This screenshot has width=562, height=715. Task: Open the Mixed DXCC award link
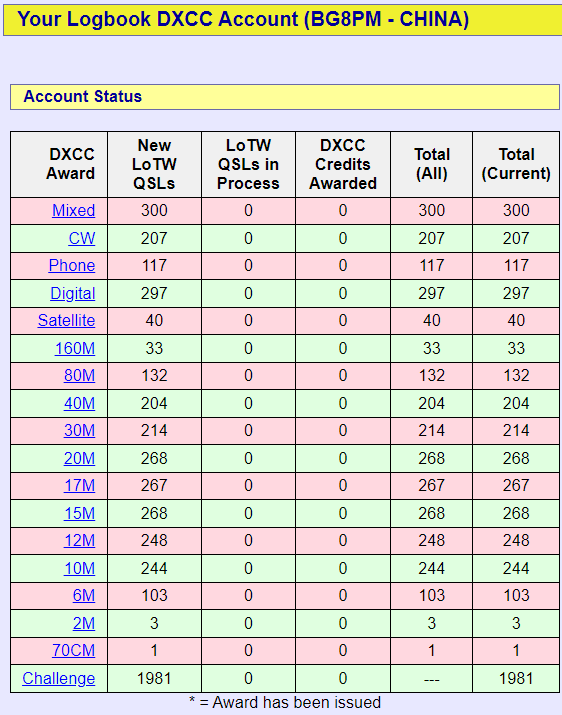(x=73, y=211)
